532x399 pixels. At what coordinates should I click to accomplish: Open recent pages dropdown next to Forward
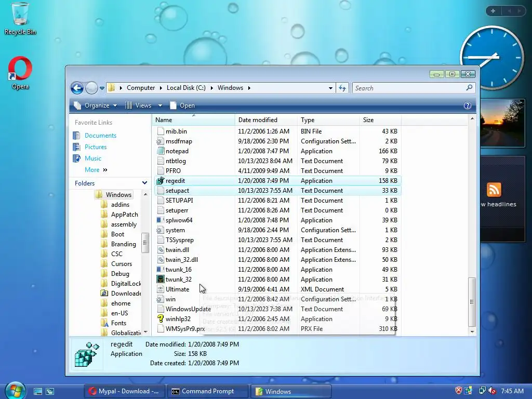tap(102, 88)
